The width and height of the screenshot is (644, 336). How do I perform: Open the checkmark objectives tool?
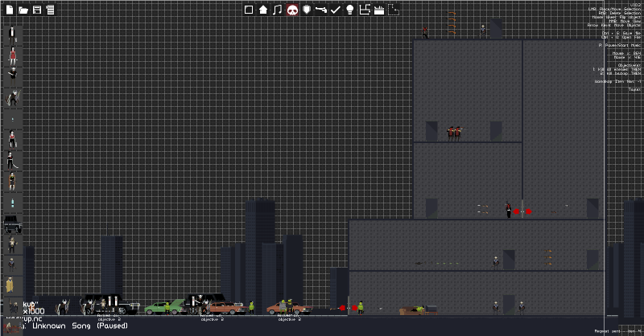click(336, 10)
